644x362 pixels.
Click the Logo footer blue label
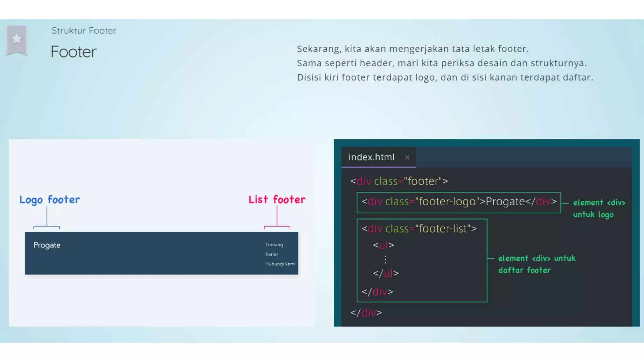point(50,200)
